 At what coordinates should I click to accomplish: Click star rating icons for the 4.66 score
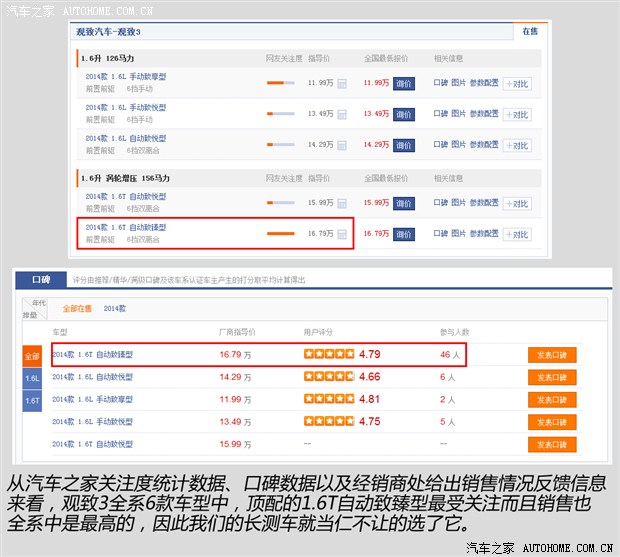(329, 377)
